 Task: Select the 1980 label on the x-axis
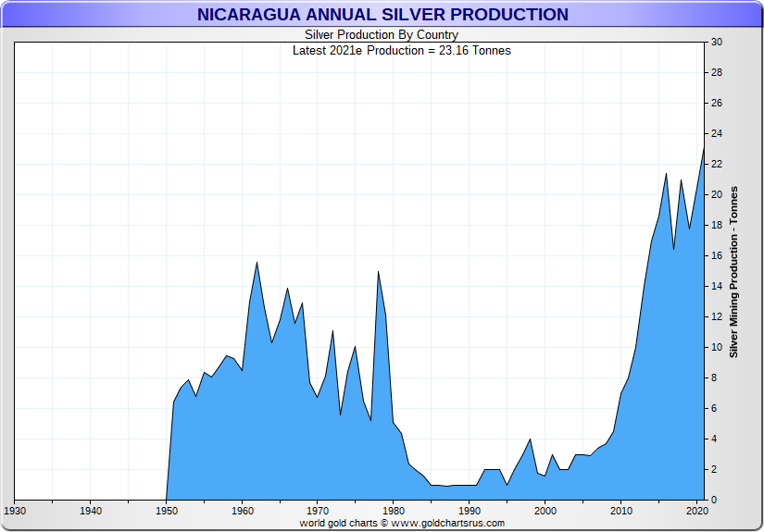point(394,511)
